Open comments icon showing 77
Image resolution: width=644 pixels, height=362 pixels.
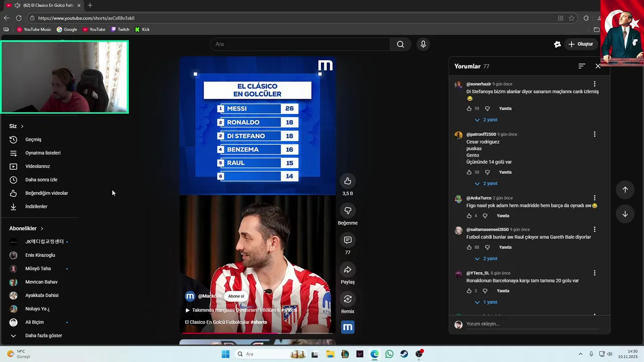tap(347, 240)
